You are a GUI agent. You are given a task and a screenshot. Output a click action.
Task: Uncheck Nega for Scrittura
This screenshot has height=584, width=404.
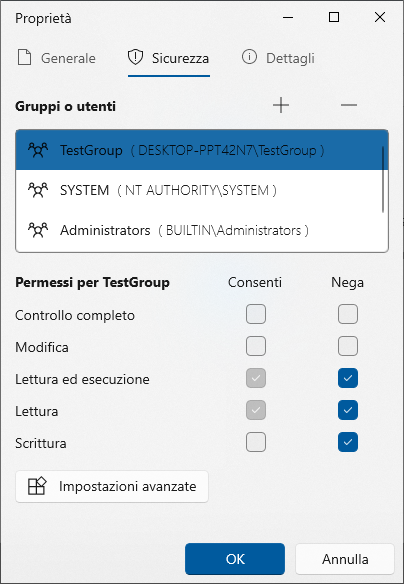tap(348, 442)
